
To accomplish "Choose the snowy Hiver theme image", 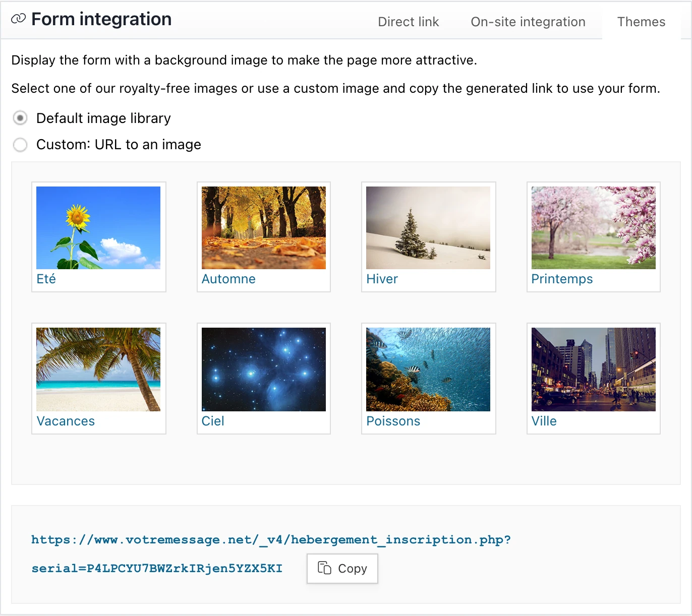I will point(428,227).
